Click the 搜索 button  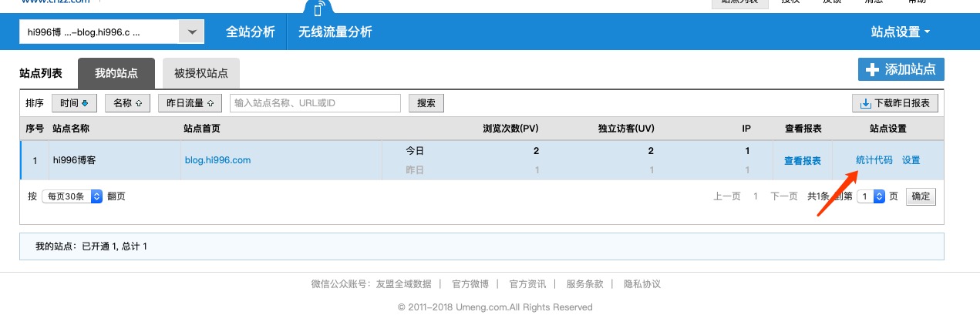pos(426,103)
